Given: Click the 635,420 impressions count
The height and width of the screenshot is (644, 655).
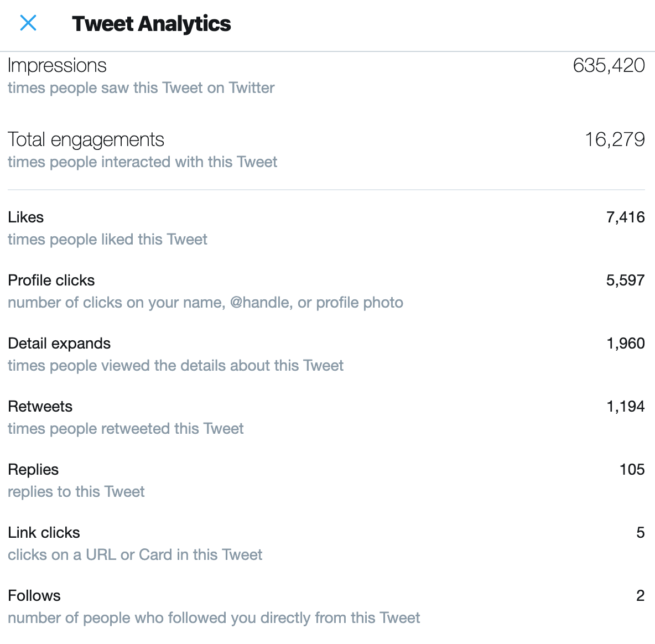Looking at the screenshot, I should pyautogui.click(x=609, y=65).
